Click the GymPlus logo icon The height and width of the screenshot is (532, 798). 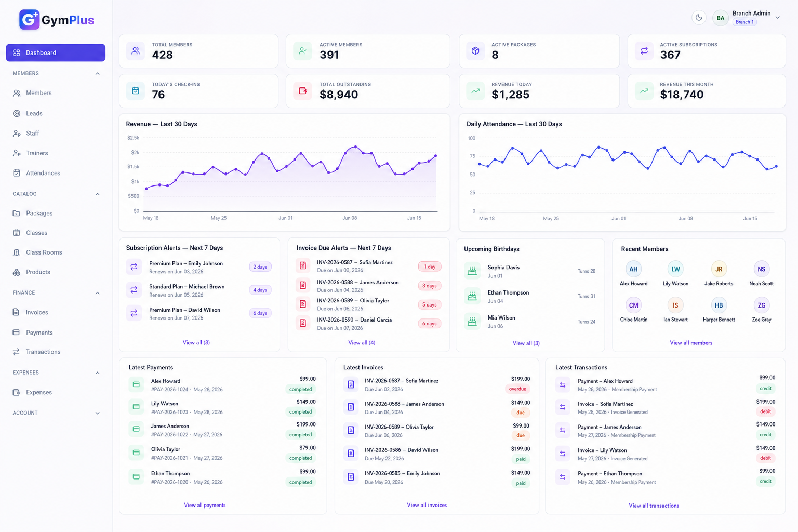(29, 20)
